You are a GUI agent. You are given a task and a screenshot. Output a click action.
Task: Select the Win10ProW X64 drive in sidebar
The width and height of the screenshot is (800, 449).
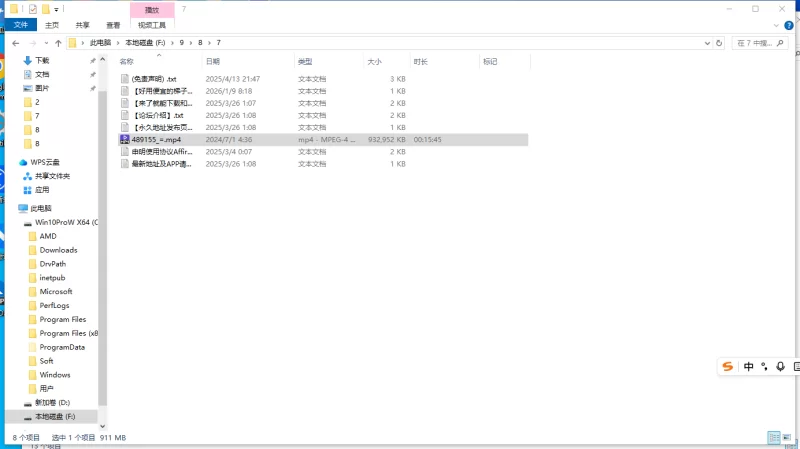coord(66,222)
